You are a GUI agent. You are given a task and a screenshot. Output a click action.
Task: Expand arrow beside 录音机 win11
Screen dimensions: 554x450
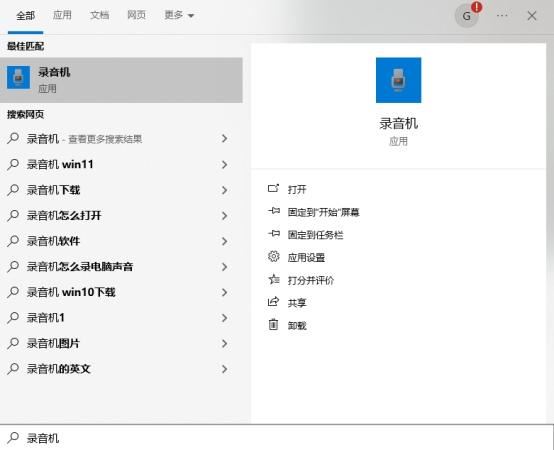pyautogui.click(x=224, y=164)
